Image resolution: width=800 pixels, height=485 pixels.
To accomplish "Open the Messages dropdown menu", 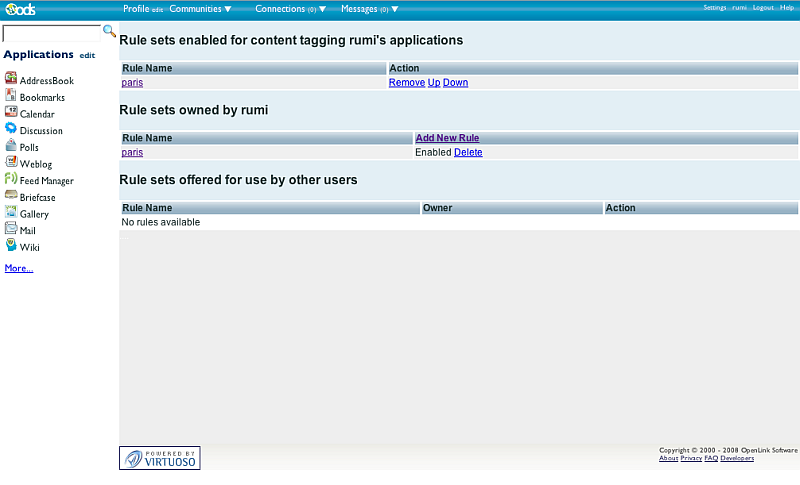I will (x=369, y=9).
